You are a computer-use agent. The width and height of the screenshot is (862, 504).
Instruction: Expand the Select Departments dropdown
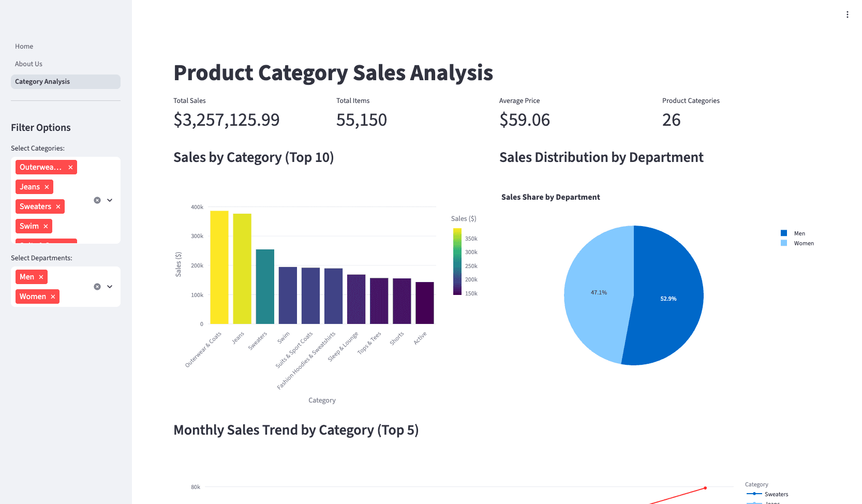pos(109,286)
